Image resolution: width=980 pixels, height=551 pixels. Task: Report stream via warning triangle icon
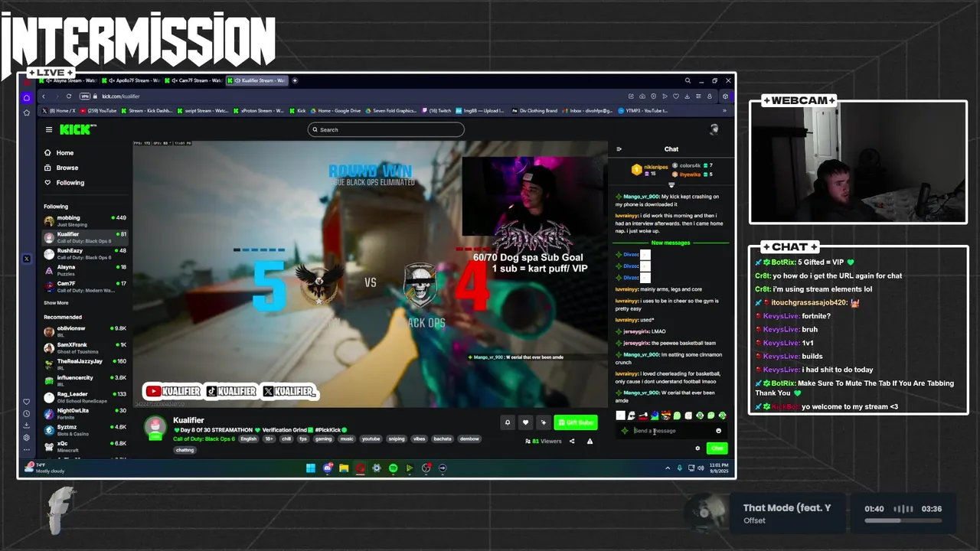pyautogui.click(x=590, y=441)
